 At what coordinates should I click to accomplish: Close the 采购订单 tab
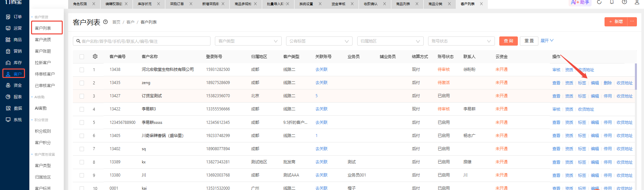(x=191, y=4)
